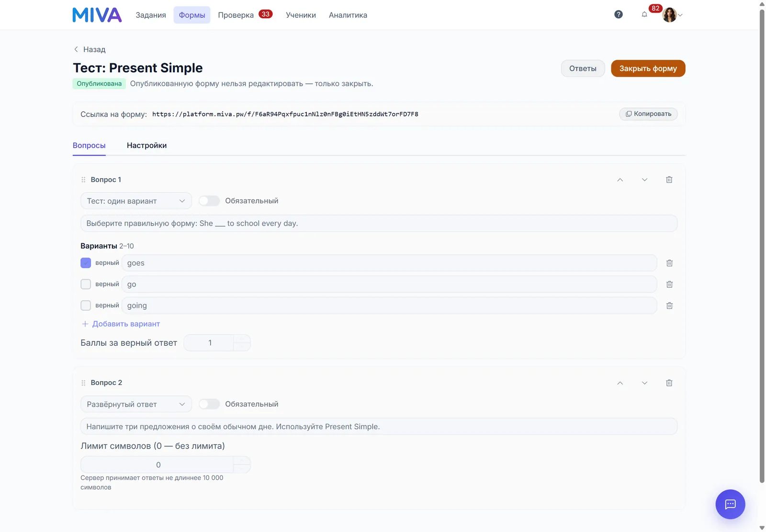Delete Вопрос 2 with trash icon
The image size is (766, 532).
pos(669,383)
